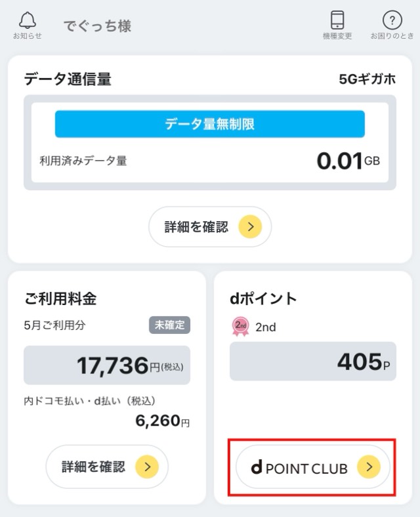Viewport: 420px width, 517px height.
Task: Click the yellow arrow beside d POINT CLUB
Action: (x=369, y=466)
